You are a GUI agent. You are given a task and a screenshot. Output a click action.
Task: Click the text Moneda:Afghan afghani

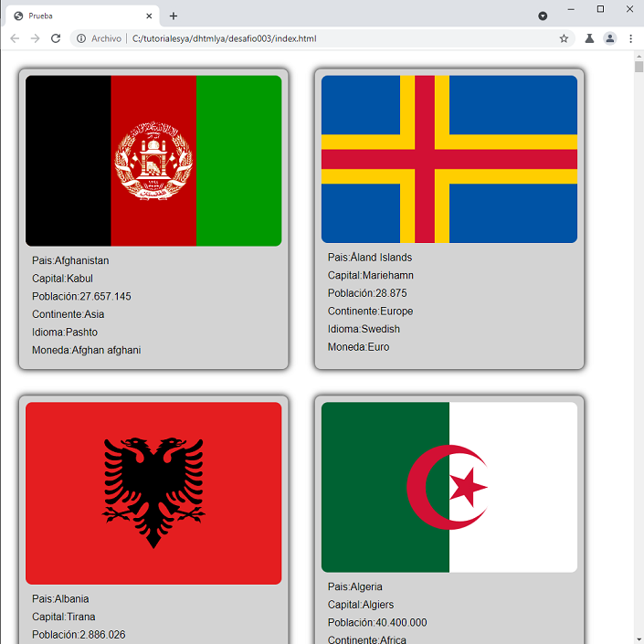pyautogui.click(x=86, y=351)
